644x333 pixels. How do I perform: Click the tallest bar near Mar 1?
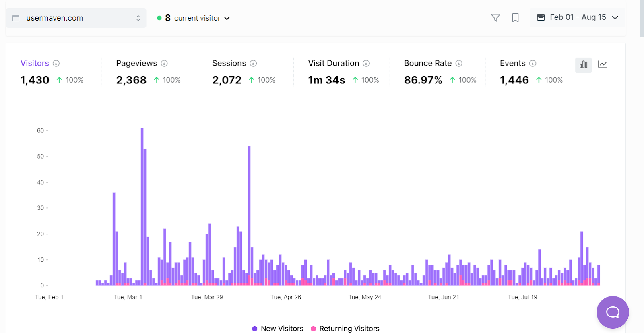[142, 207]
